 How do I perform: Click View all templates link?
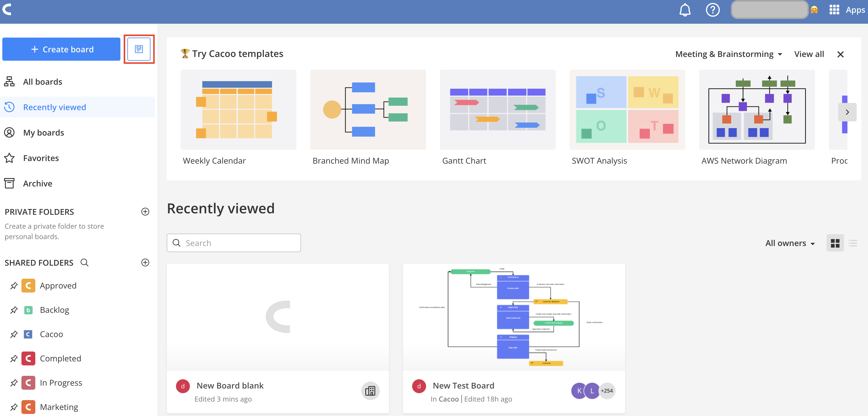(x=809, y=54)
